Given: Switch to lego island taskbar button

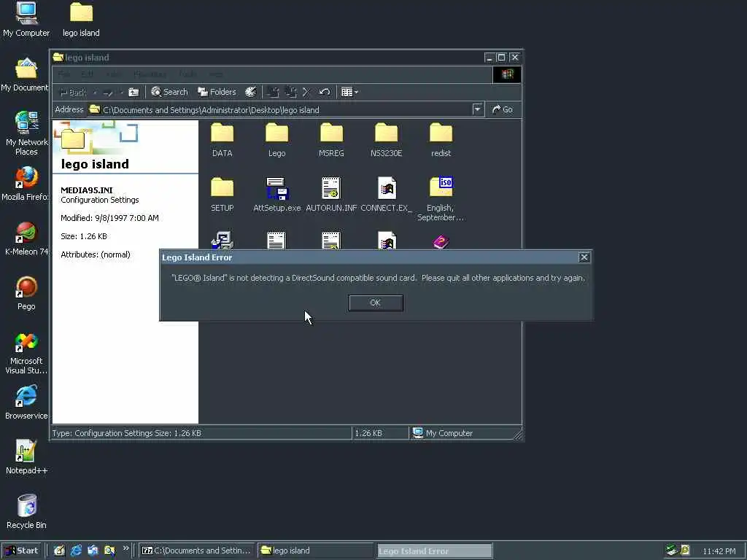Looking at the screenshot, I should [x=315, y=551].
